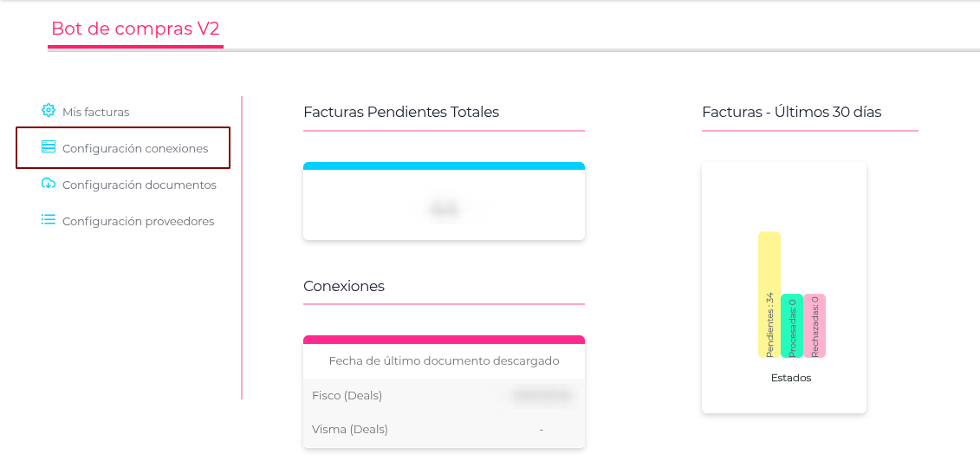Click the gear icon beside Mis facturas
The height and width of the screenshot is (467, 980).
tap(49, 111)
